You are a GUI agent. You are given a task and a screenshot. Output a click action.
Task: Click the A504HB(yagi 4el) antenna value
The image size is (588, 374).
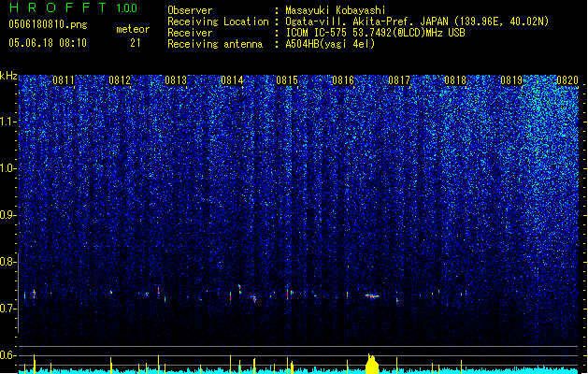[x=330, y=44]
